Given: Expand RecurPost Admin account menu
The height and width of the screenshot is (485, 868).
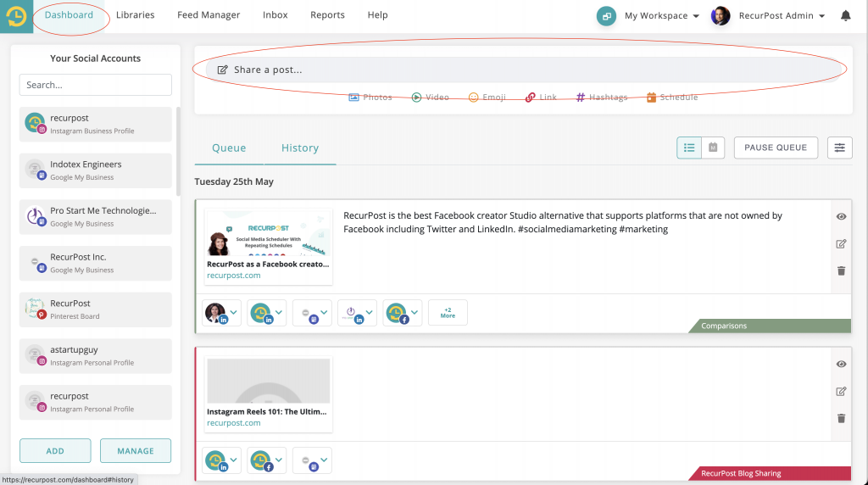Looking at the screenshot, I should (x=821, y=16).
